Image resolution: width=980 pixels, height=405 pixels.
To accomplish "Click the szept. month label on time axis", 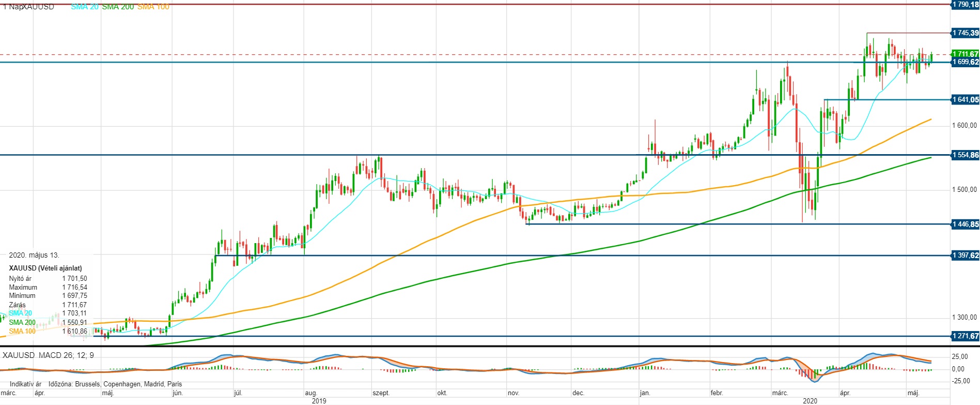I will pyautogui.click(x=381, y=393).
